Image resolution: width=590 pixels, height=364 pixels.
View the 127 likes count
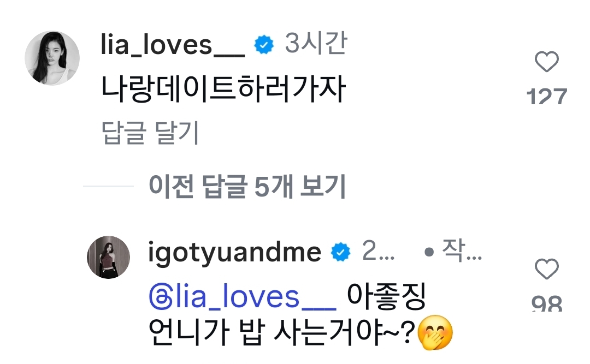click(x=546, y=97)
